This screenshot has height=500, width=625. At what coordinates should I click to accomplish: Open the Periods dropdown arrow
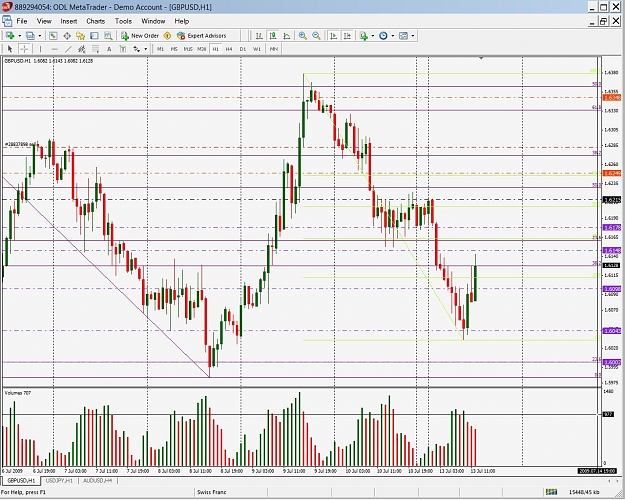(x=393, y=36)
